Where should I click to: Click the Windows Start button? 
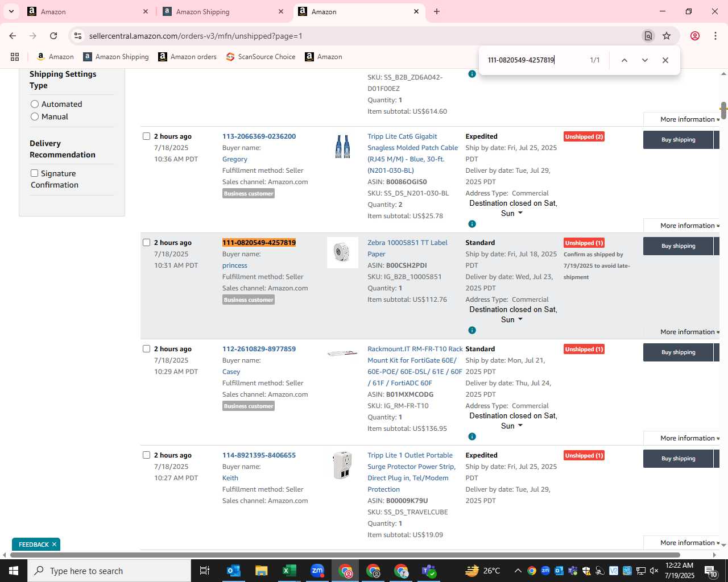(x=14, y=571)
